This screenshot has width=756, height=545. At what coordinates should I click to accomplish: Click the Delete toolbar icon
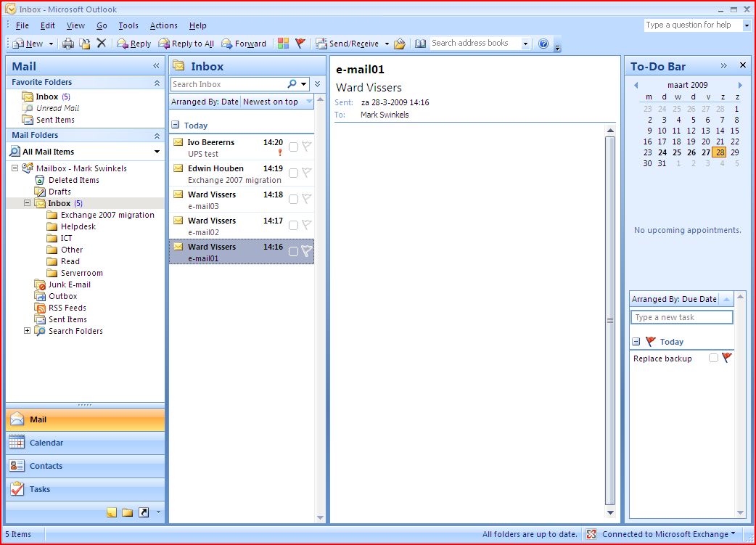101,43
